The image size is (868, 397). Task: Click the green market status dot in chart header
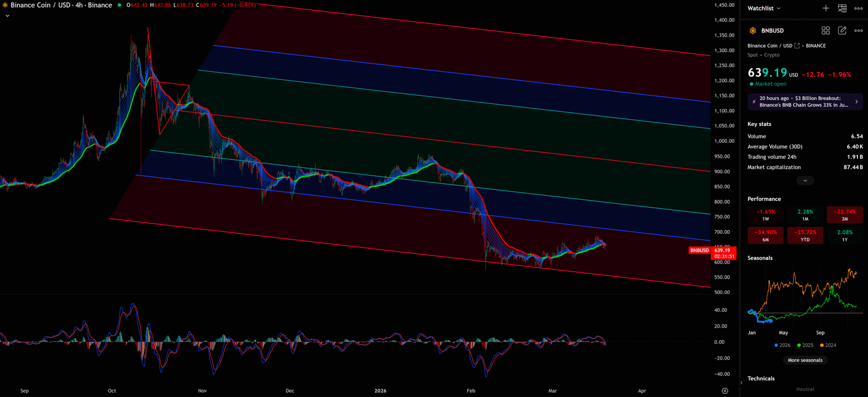[119, 5]
